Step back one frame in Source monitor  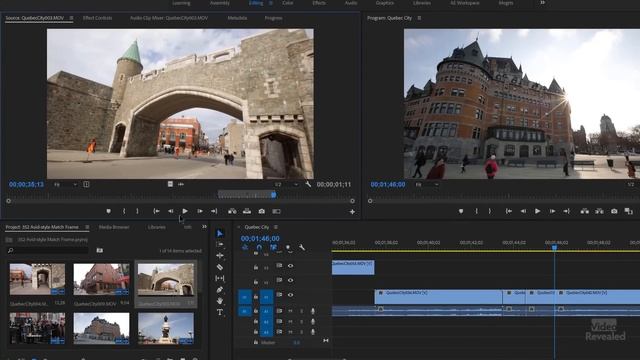171,211
